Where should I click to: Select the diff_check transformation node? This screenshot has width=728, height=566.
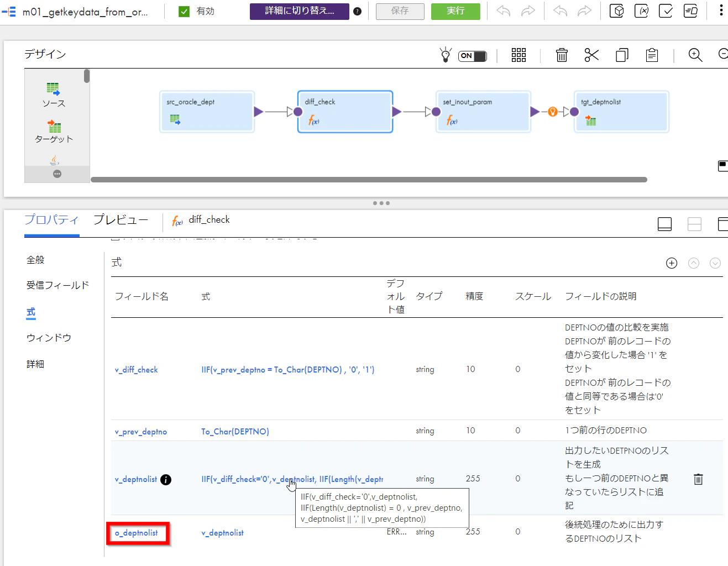pyautogui.click(x=345, y=112)
